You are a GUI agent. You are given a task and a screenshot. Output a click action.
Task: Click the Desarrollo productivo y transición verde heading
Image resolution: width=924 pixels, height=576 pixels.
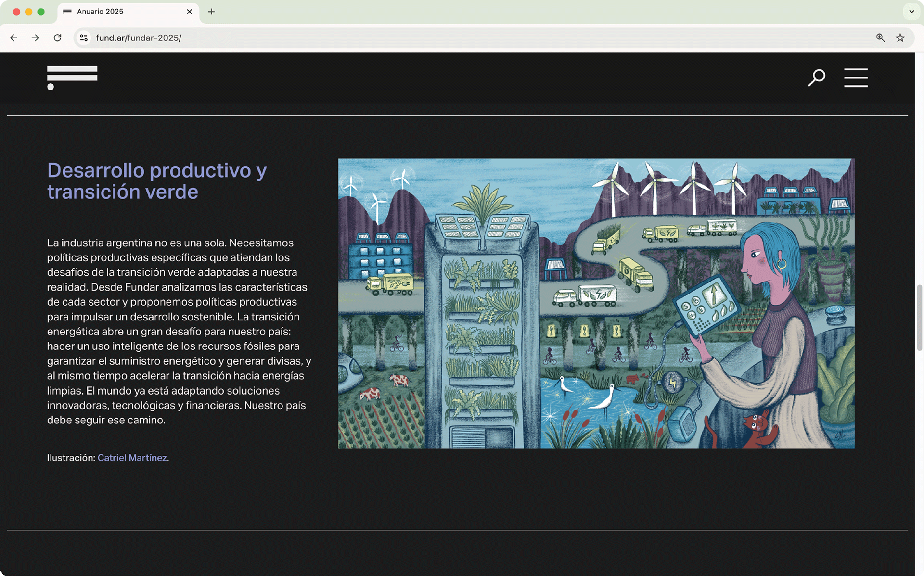click(157, 181)
